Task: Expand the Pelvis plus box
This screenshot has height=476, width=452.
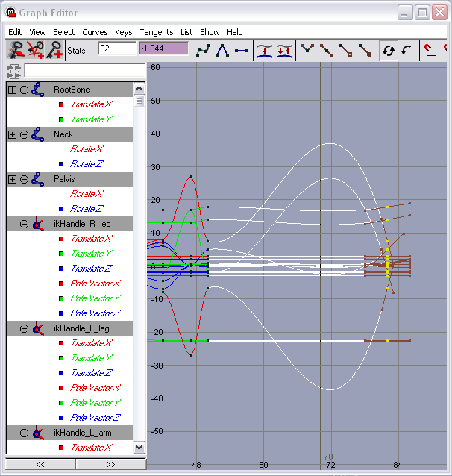Action: click(x=12, y=179)
